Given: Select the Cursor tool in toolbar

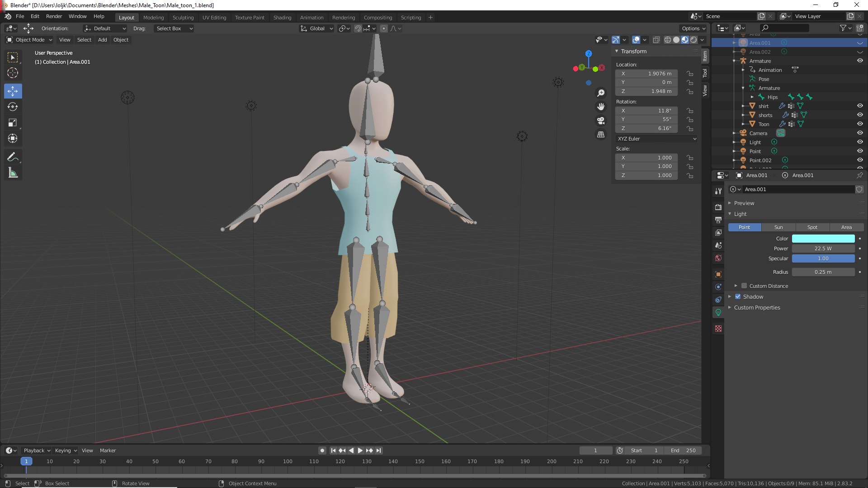Looking at the screenshot, I should (13, 73).
